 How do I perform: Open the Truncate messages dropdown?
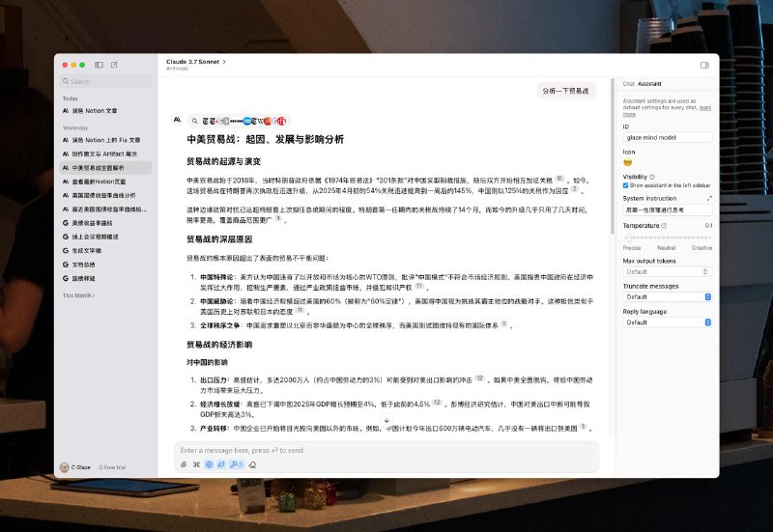click(667, 296)
